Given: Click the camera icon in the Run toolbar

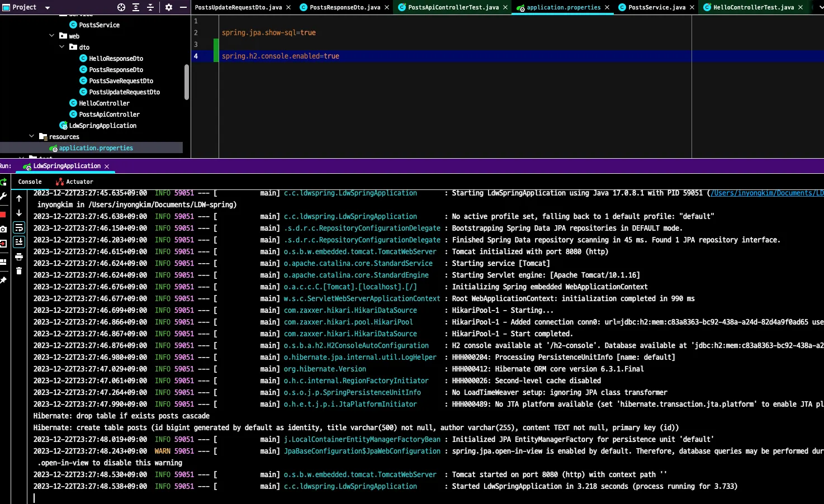Looking at the screenshot, I should [x=3, y=229].
